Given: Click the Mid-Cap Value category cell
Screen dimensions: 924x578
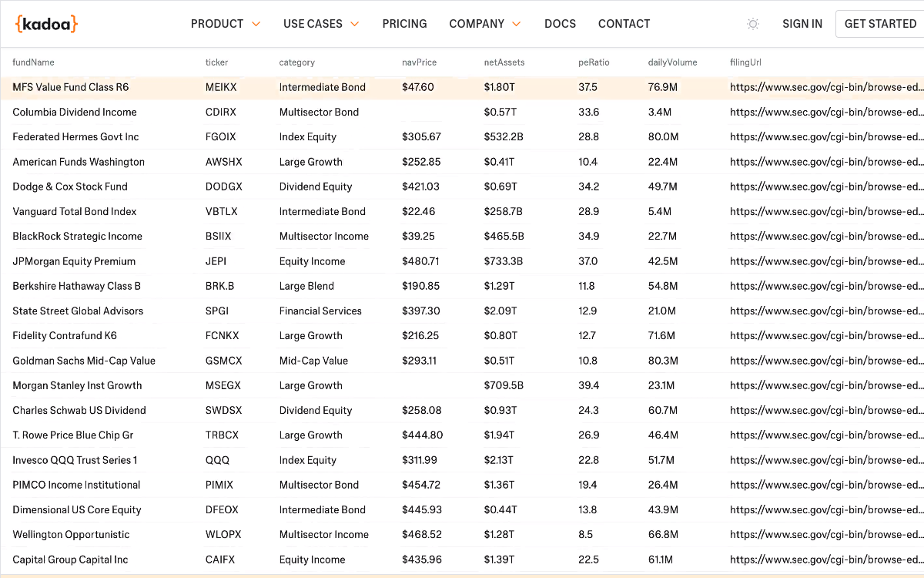Looking at the screenshot, I should (x=313, y=361).
